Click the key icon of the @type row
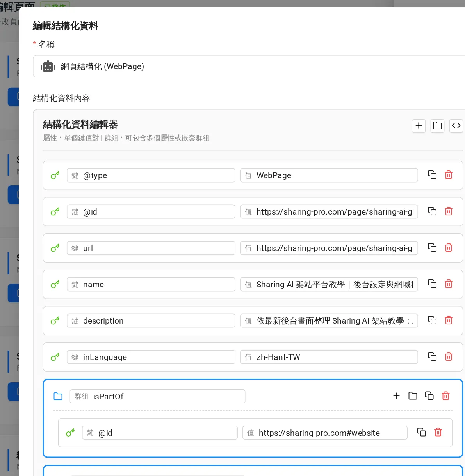The height and width of the screenshot is (476, 465). (x=55, y=175)
